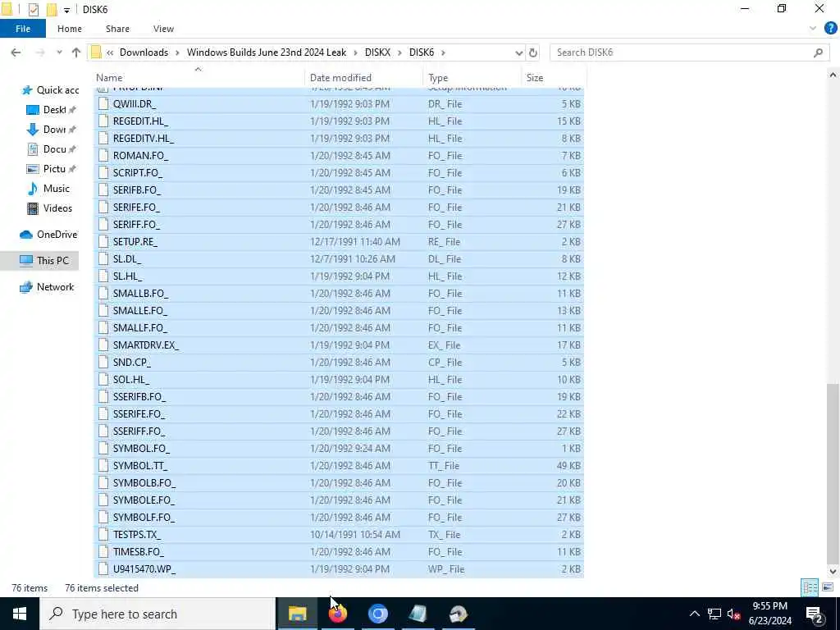The height and width of the screenshot is (630, 840).
Task: Click the Forward navigation arrow
Action: pyautogui.click(x=40, y=52)
